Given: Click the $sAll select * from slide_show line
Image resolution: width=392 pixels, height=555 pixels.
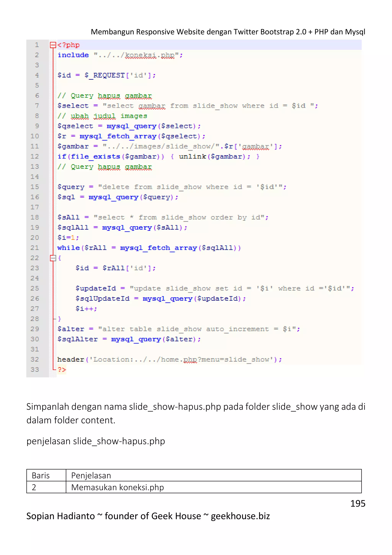Looking at the screenshot, I should tap(163, 218).
